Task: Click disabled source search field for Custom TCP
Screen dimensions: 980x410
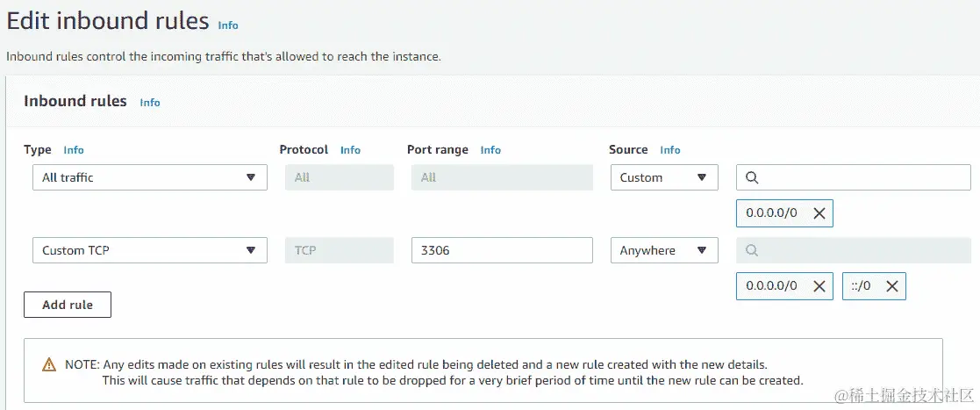Action: click(x=854, y=250)
